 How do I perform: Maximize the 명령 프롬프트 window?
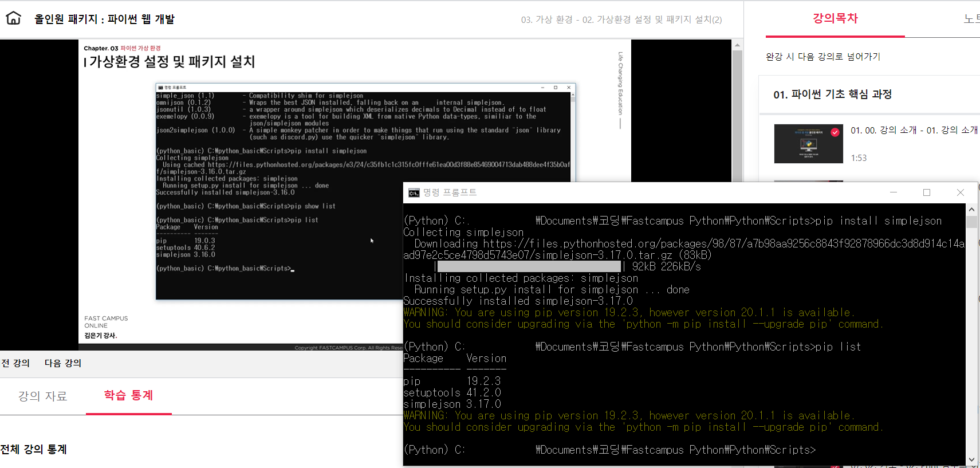pyautogui.click(x=927, y=192)
